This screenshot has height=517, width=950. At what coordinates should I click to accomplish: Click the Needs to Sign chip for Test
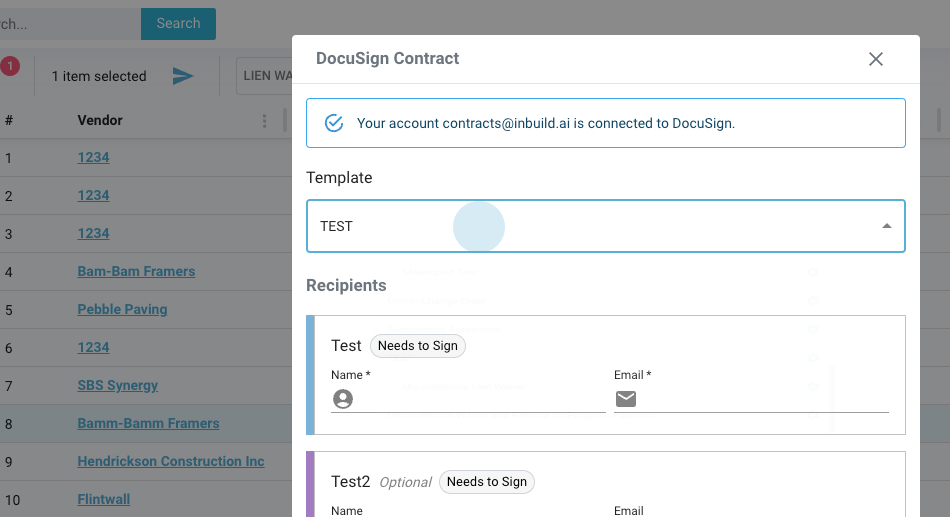pyautogui.click(x=418, y=346)
